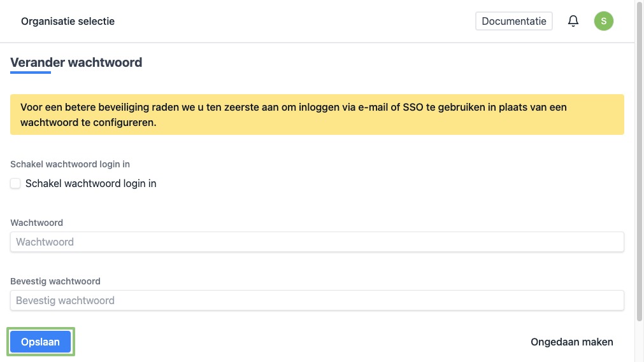Open the Documentatie page
The height and width of the screenshot is (362, 644).
click(x=513, y=21)
